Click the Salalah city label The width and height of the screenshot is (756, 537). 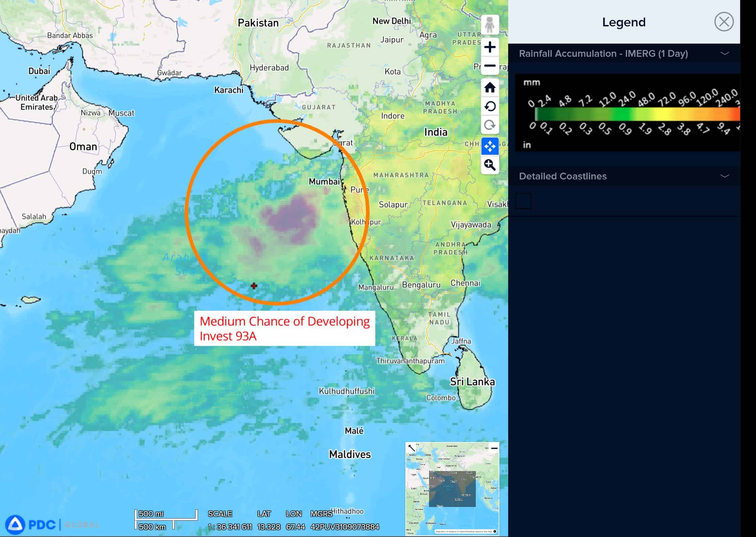[x=34, y=216]
